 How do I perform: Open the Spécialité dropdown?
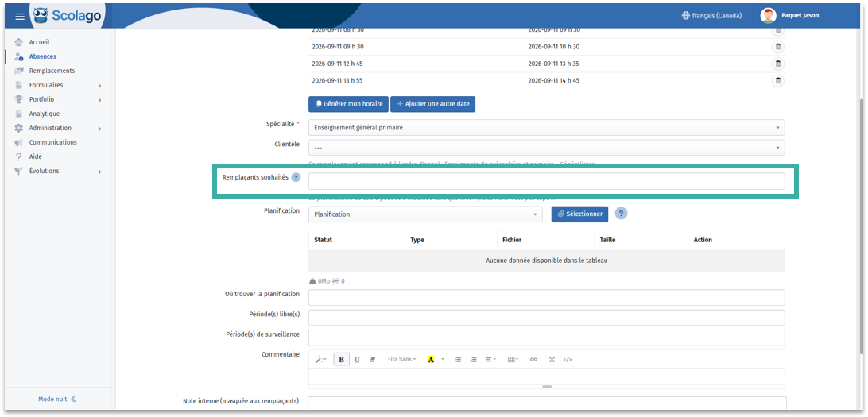point(546,127)
